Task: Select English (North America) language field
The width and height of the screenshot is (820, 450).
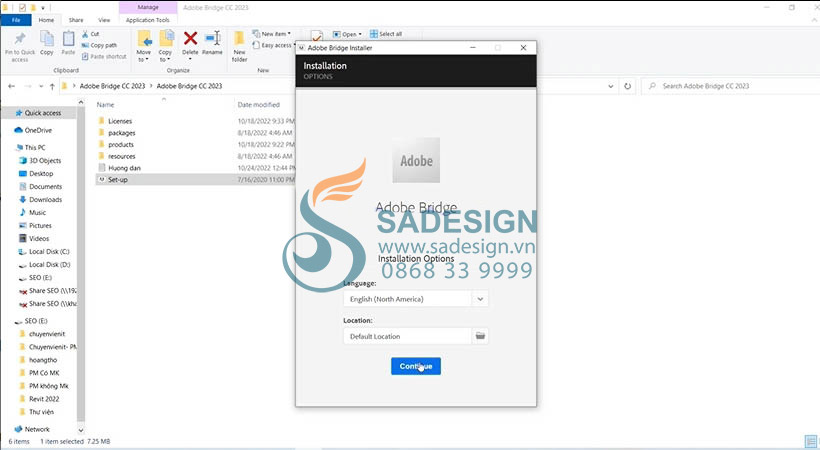Action: [x=407, y=299]
